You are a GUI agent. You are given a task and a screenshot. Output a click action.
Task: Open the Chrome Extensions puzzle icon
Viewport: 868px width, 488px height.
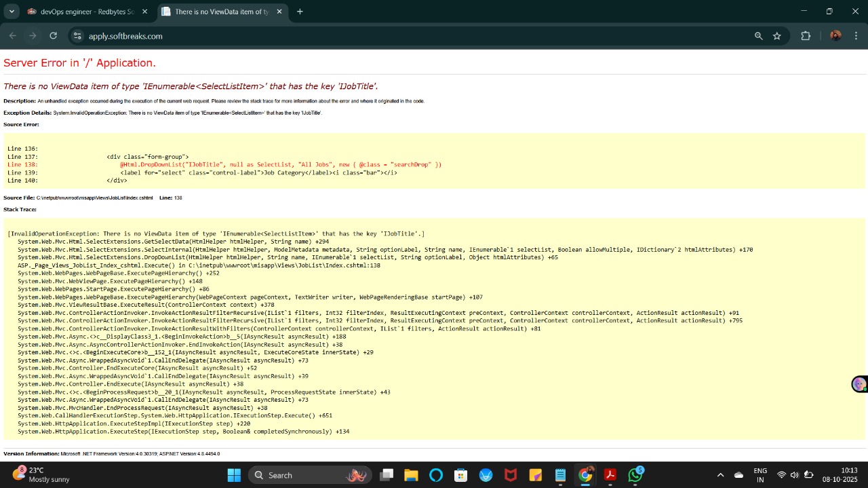pos(806,36)
